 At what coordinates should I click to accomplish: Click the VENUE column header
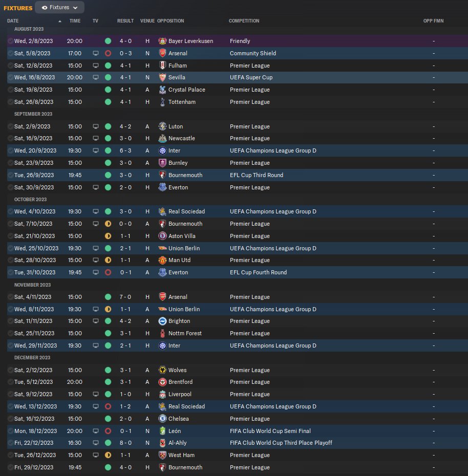(x=147, y=20)
